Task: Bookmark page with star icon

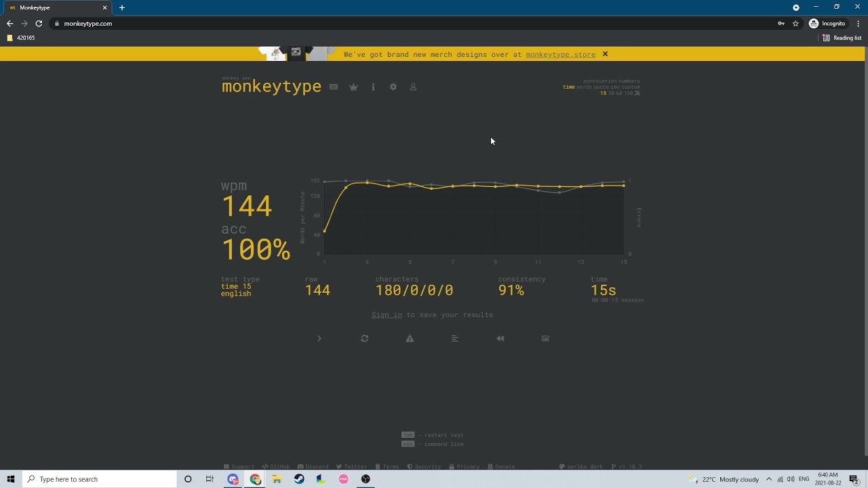Action: point(795,23)
